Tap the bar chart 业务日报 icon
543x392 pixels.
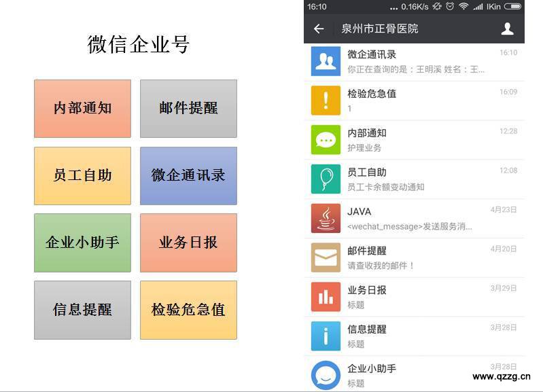click(x=326, y=297)
